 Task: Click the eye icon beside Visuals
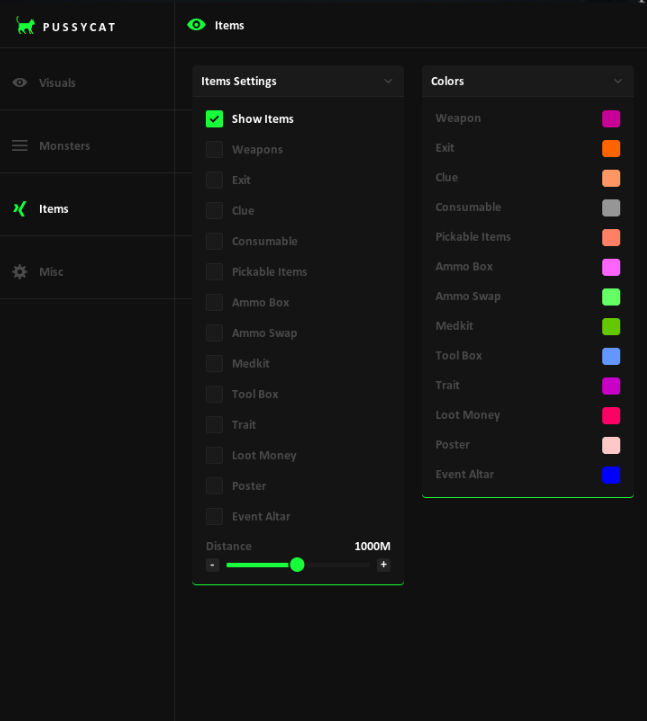coord(20,83)
